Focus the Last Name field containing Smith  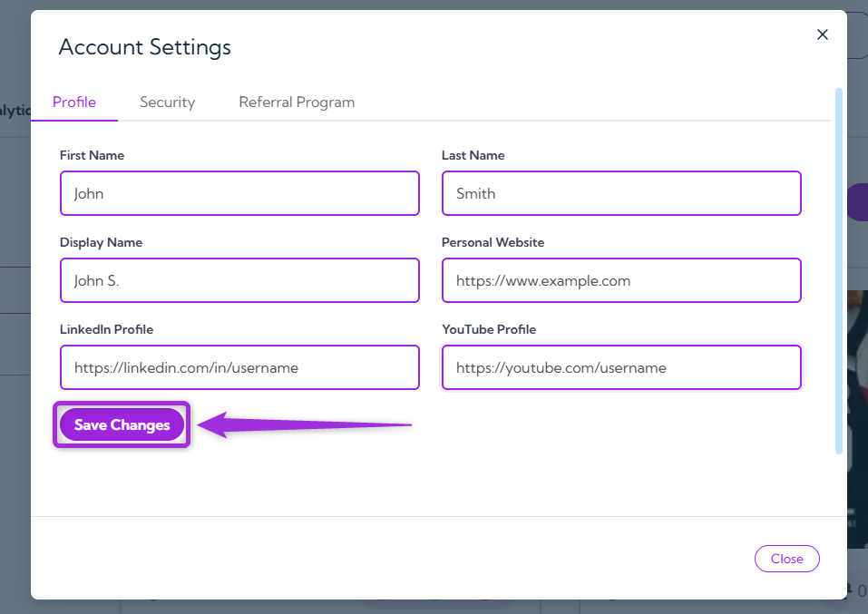pyautogui.click(x=621, y=193)
